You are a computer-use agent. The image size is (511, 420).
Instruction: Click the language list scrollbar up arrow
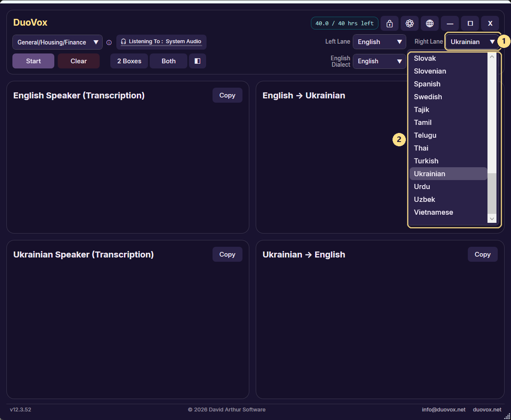point(492,57)
